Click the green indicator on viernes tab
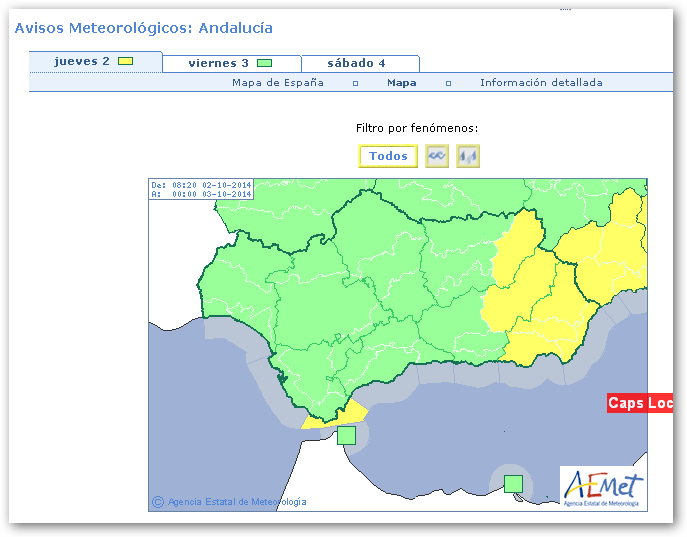The image size is (687, 537). [264, 64]
